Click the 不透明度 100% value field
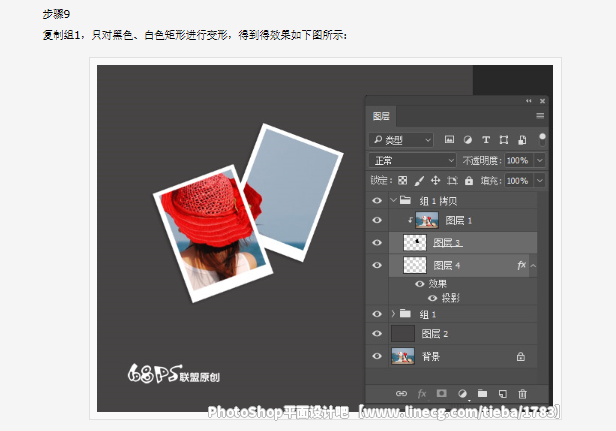 tap(519, 160)
